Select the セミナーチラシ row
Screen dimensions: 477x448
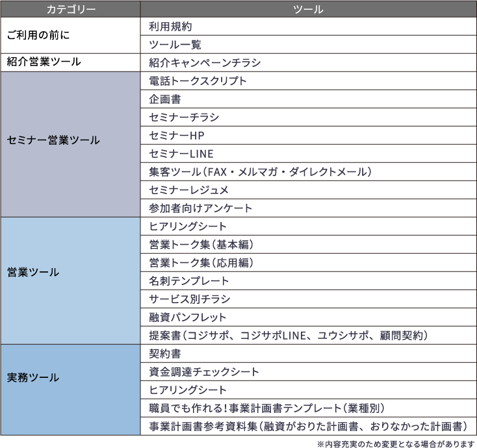(309, 118)
